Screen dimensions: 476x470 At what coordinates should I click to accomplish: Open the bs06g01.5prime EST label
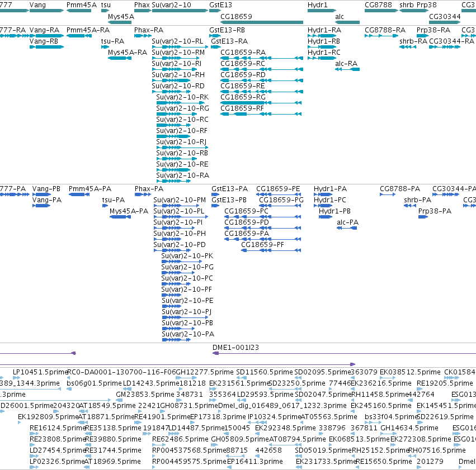point(94,383)
